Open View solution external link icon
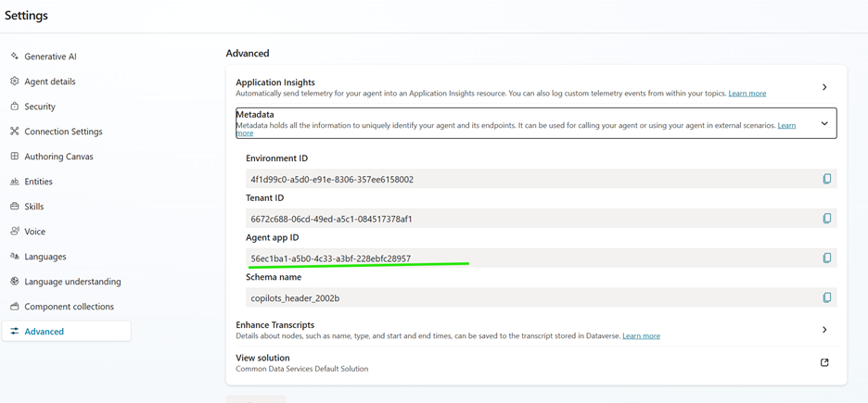This screenshot has height=403, width=868. coord(824,362)
